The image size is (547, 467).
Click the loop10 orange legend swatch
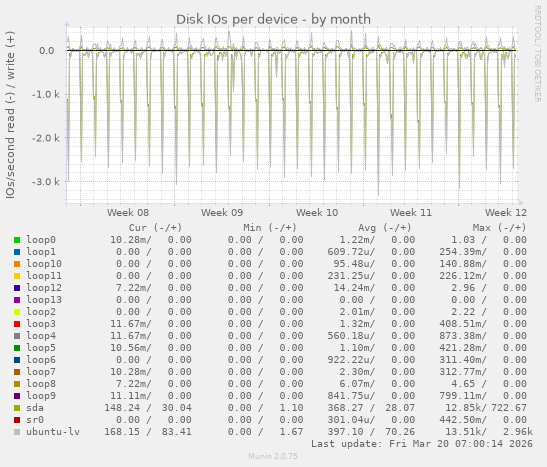(17, 264)
